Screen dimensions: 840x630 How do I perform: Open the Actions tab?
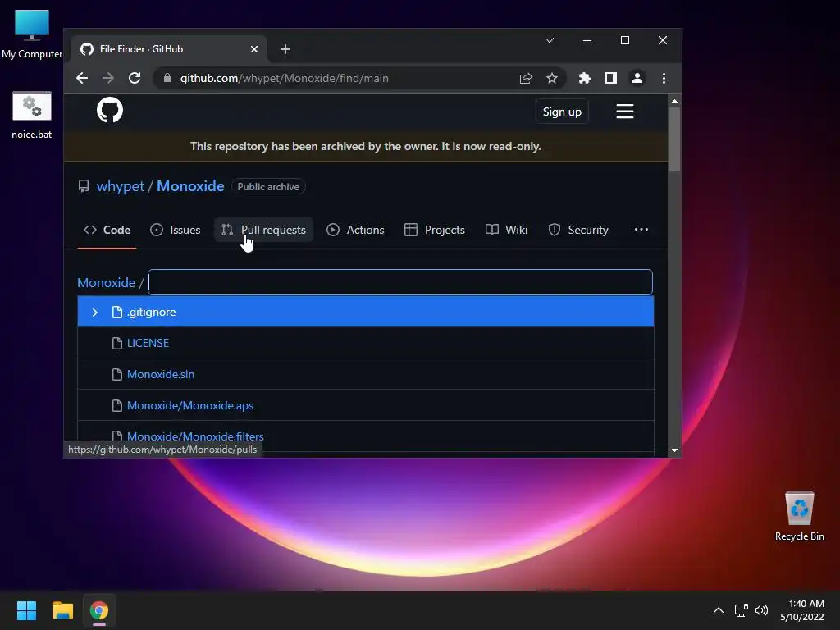pos(355,230)
